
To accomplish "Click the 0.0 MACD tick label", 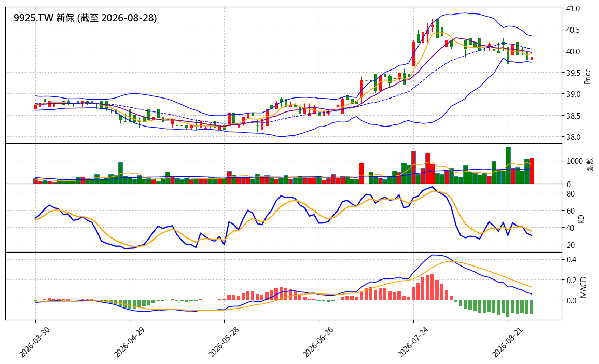I will coord(572,301).
